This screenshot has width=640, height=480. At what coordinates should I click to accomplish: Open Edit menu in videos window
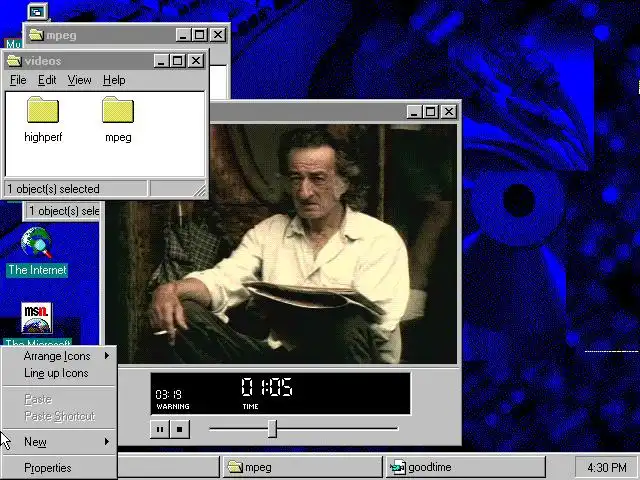click(47, 80)
